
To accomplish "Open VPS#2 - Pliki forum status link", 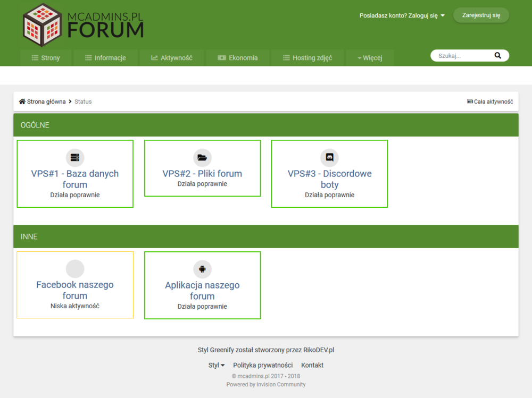I will pos(202,174).
